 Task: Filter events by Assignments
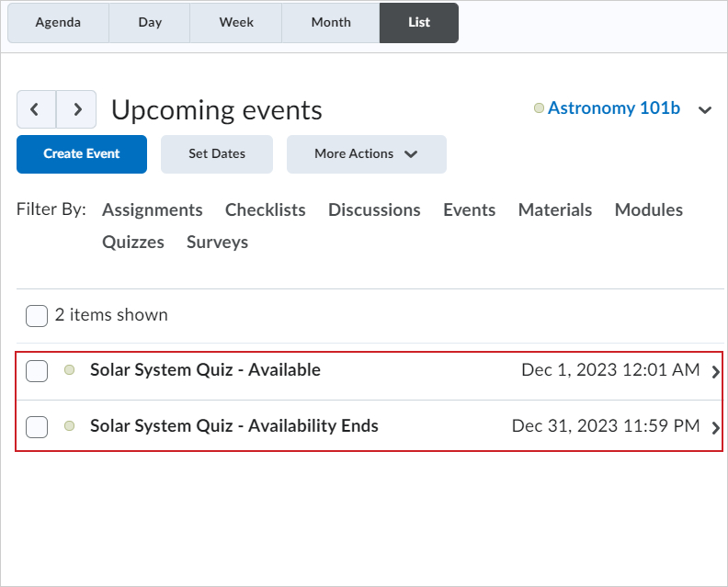tap(153, 210)
